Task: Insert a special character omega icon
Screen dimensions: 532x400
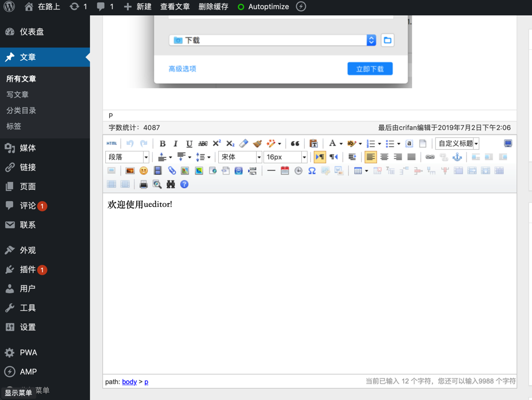Action: (312, 171)
